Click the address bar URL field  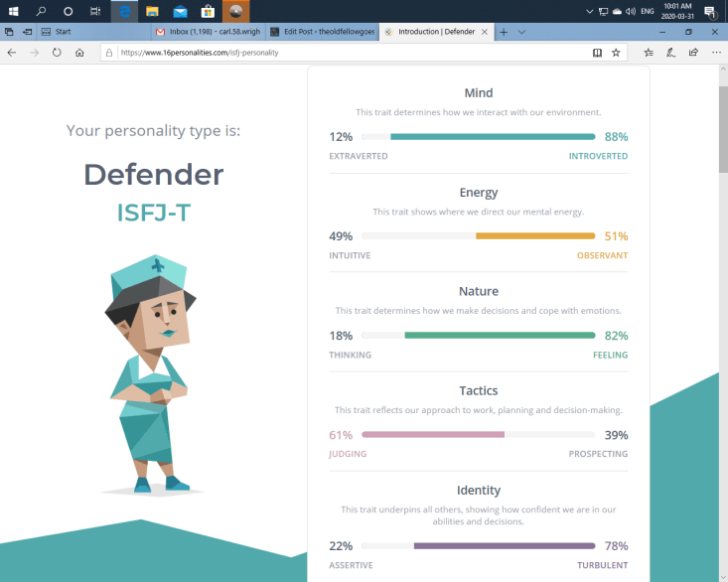pyautogui.click(x=348, y=52)
